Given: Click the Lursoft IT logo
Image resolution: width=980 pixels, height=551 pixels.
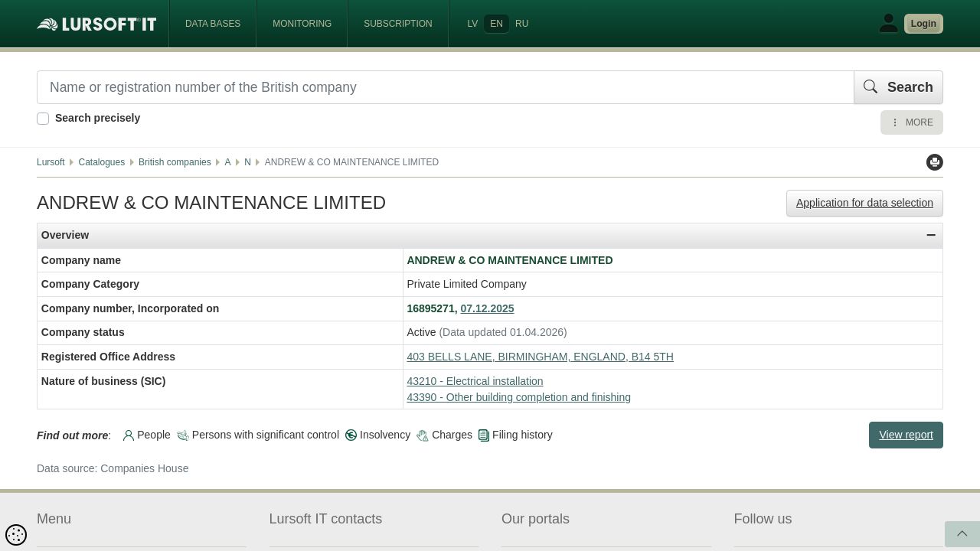Looking at the screenshot, I should click(x=96, y=24).
